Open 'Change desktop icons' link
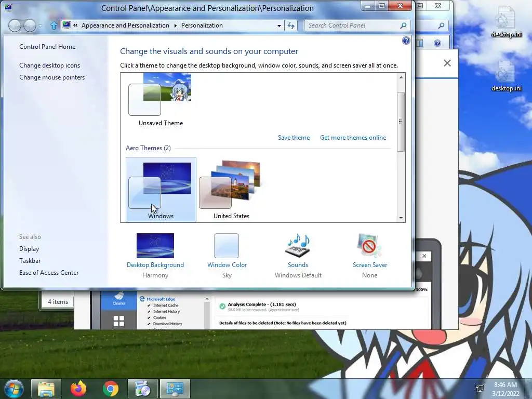The height and width of the screenshot is (399, 532). click(49, 65)
